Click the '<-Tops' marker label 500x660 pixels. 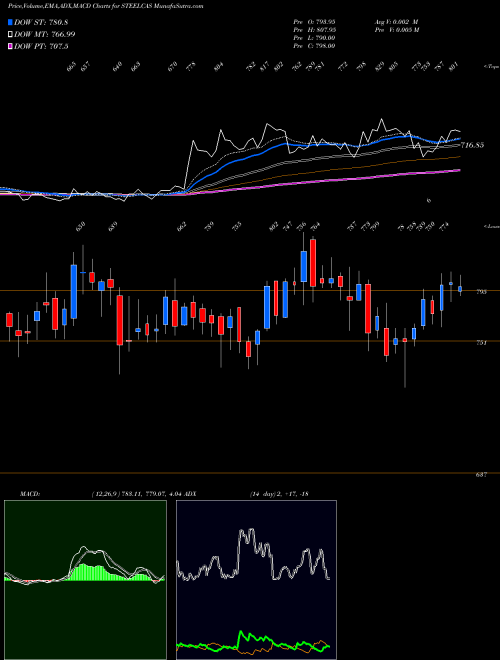point(491,66)
